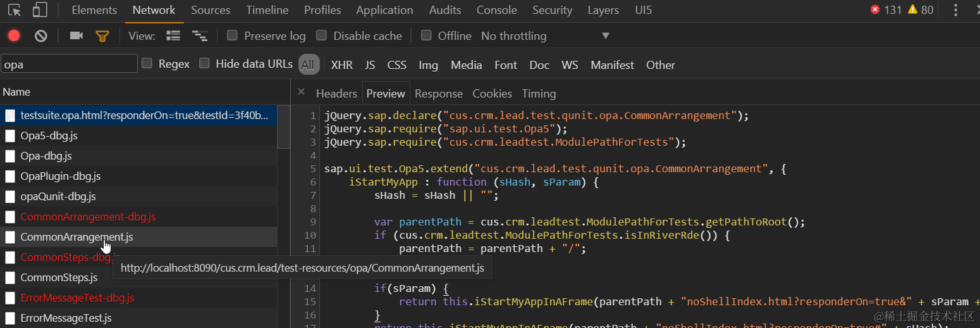Click the yellow warning count icon 80
The height and width of the screenshot is (328, 980).
[912, 9]
